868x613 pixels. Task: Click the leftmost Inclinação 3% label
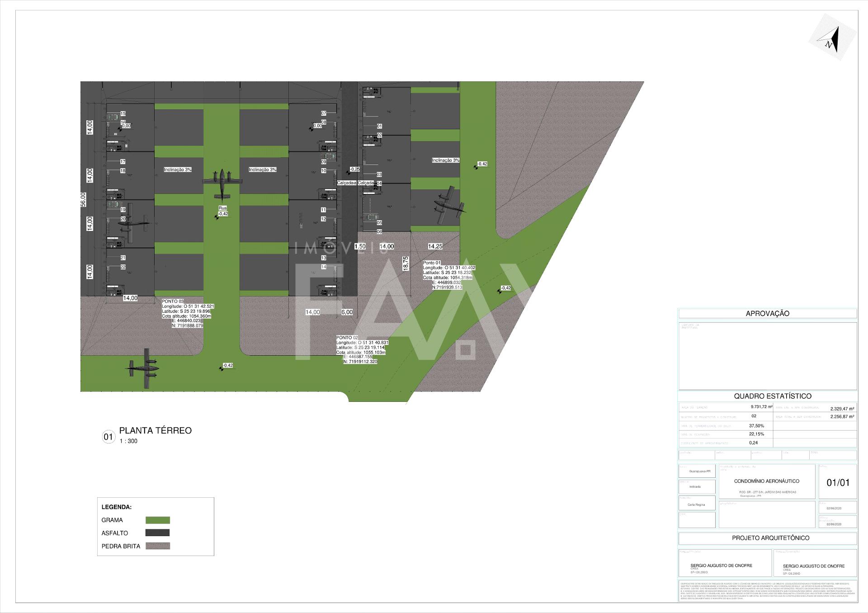(x=178, y=170)
